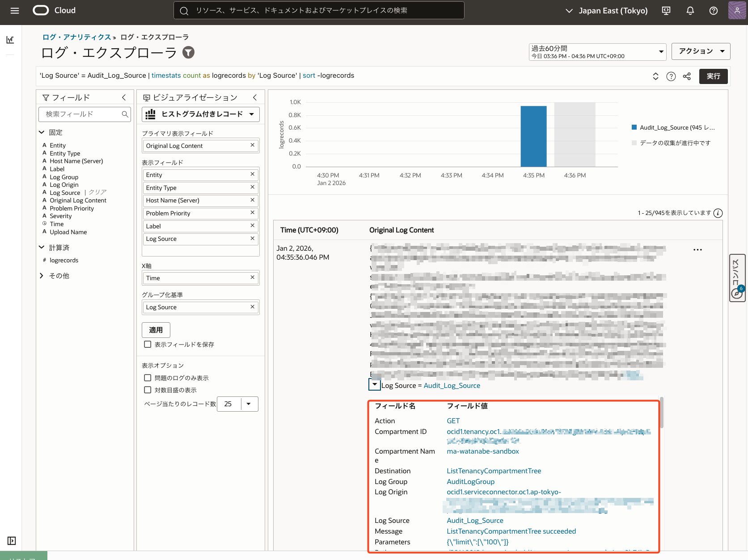Check 問題のログのみ表示 option
748x560 pixels.
click(148, 378)
